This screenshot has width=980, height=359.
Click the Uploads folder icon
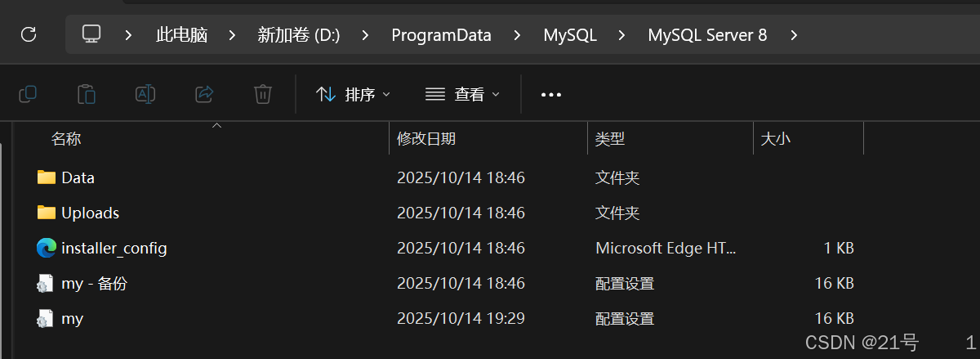tap(46, 213)
